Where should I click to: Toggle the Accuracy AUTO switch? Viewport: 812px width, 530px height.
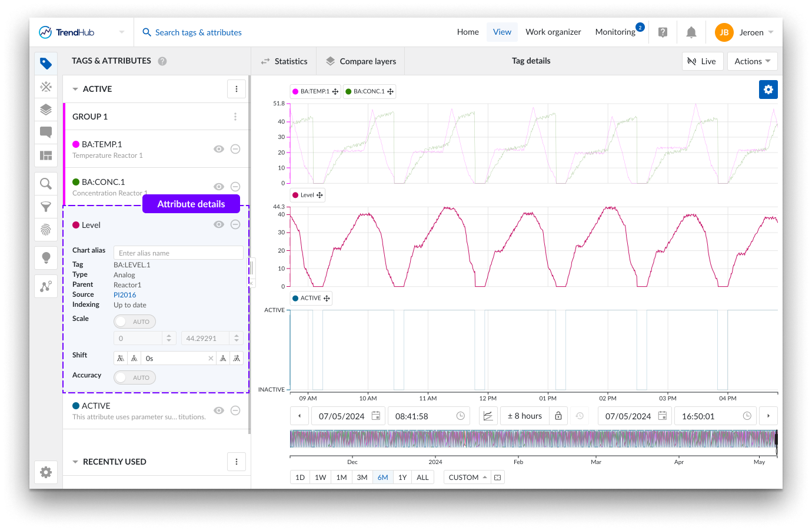tap(134, 377)
